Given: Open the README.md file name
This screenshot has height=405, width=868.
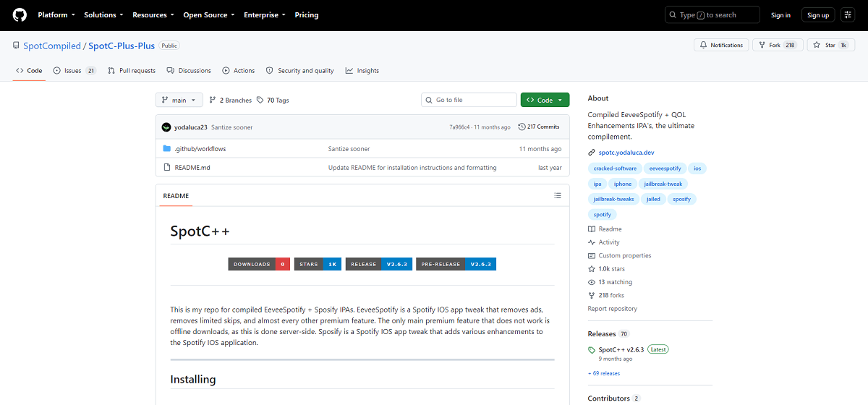Looking at the screenshot, I should coord(192,168).
